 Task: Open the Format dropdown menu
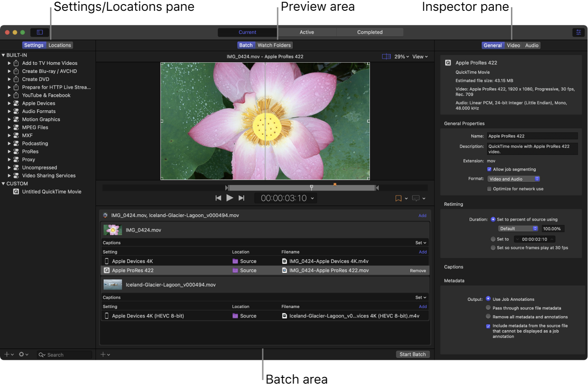point(514,179)
